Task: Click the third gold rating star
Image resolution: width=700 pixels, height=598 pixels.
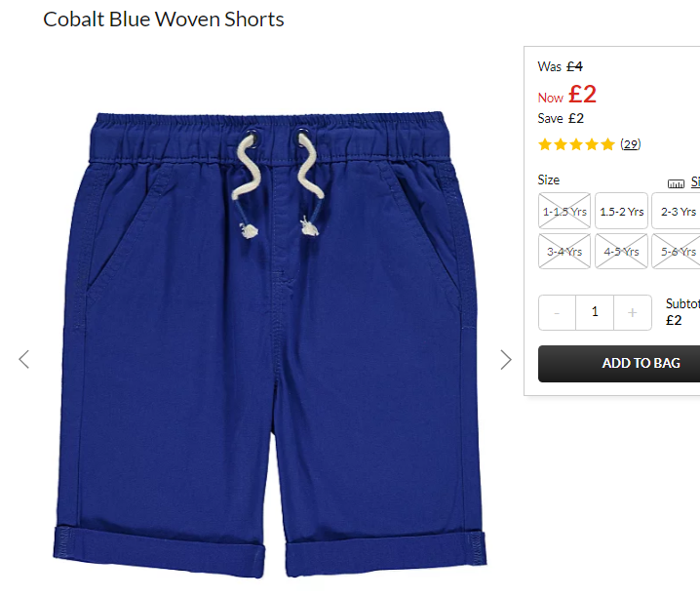Action: tap(576, 144)
